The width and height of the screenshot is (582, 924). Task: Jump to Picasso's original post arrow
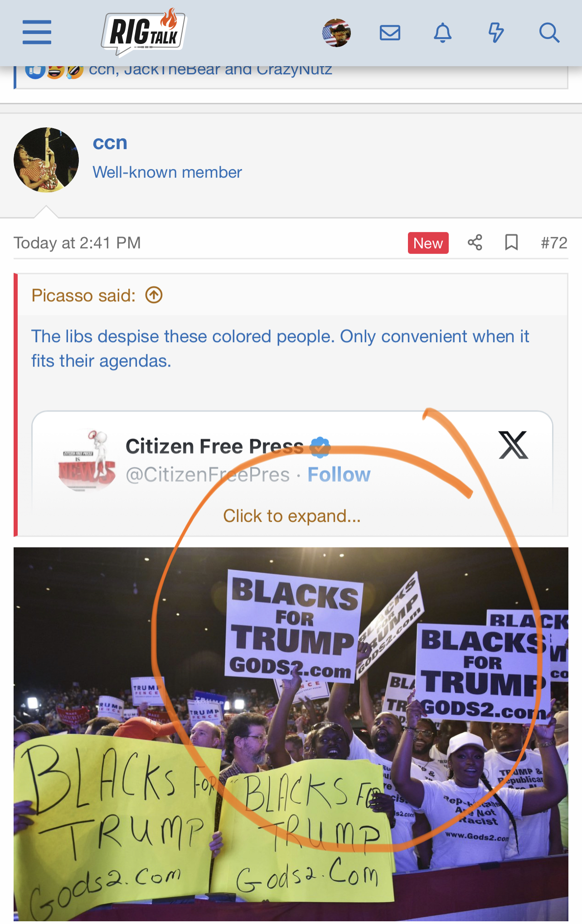(154, 295)
